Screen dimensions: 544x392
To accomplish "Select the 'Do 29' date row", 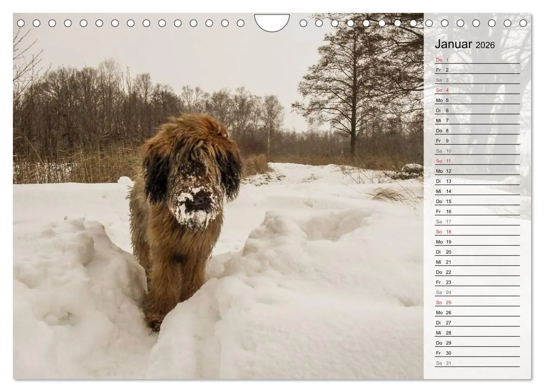I will point(477,343).
